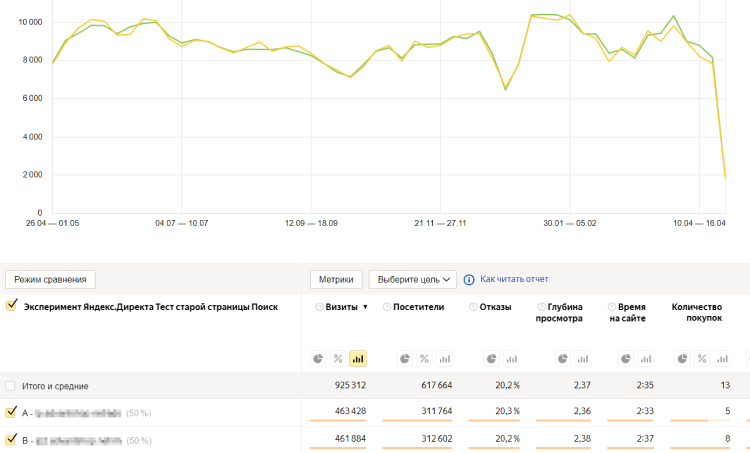The height and width of the screenshot is (453, 750).
Task: Click percent icon under Посетители column
Action: tap(424, 358)
